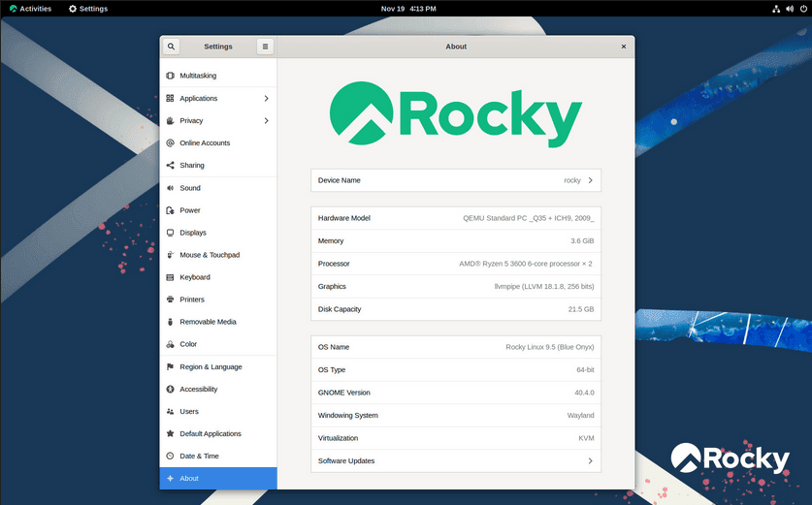
Task: Click the Rocky logo image in About
Action: pos(456,113)
